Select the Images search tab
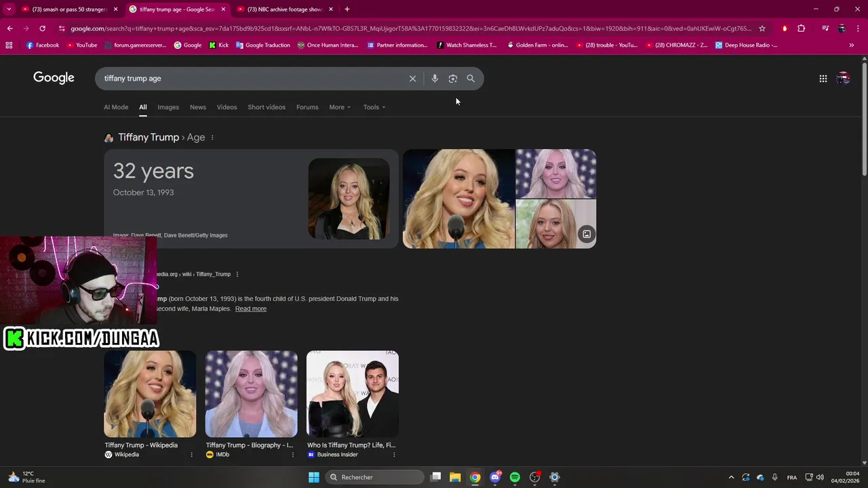This screenshot has width=868, height=488. 168,107
